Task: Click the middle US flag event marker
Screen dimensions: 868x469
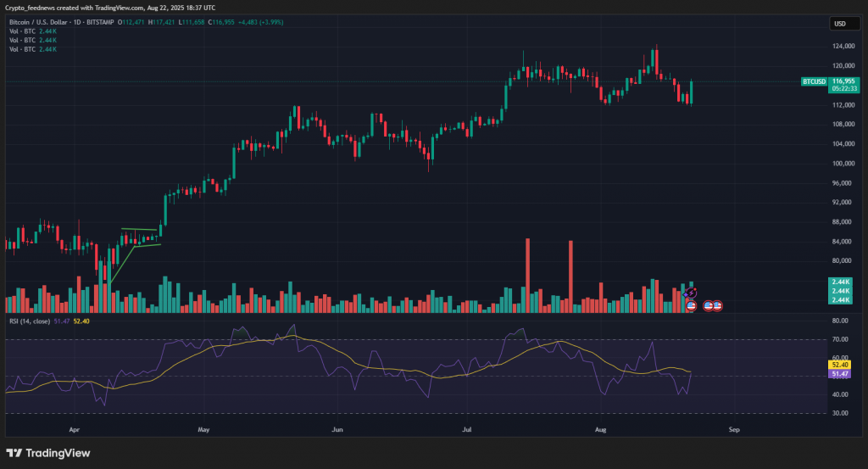Action: (708, 304)
